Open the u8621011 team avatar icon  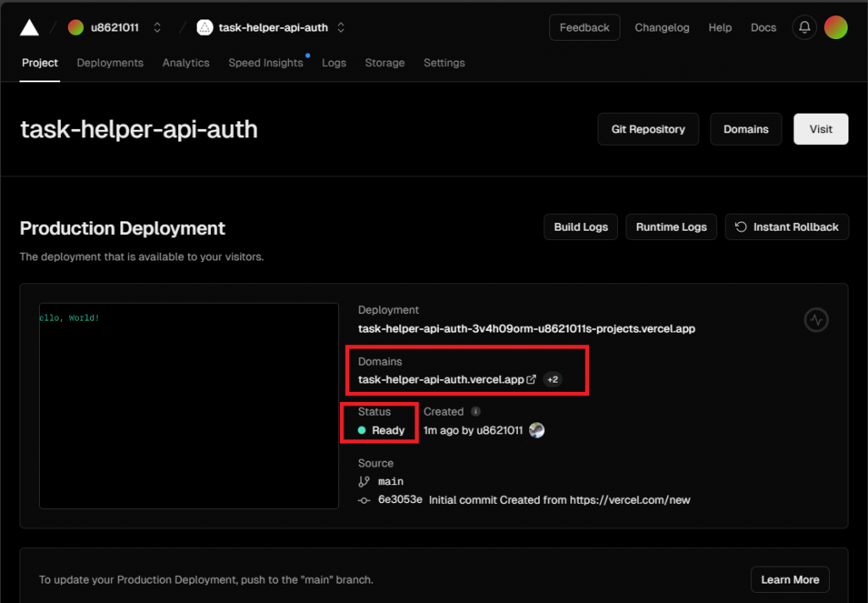[75, 27]
